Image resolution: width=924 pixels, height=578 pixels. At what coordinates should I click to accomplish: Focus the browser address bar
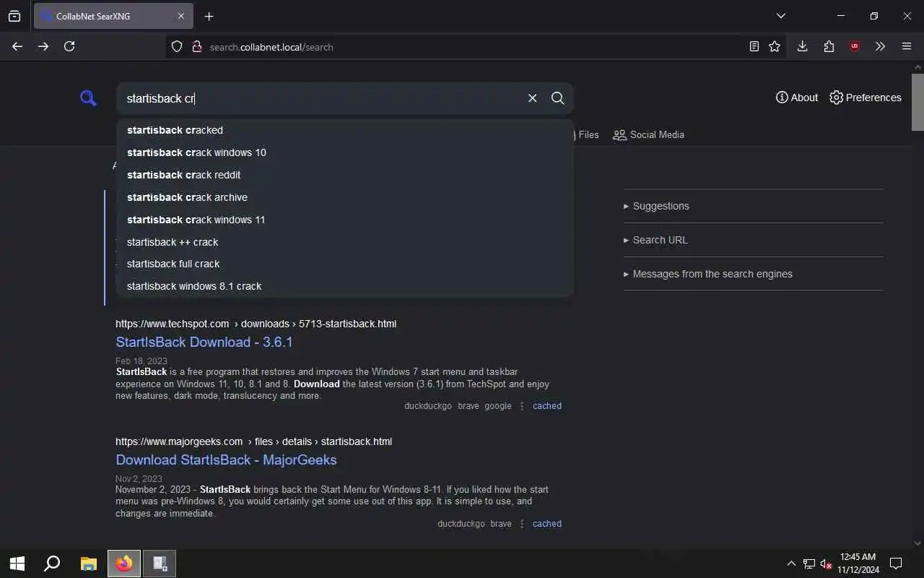tap(462, 47)
